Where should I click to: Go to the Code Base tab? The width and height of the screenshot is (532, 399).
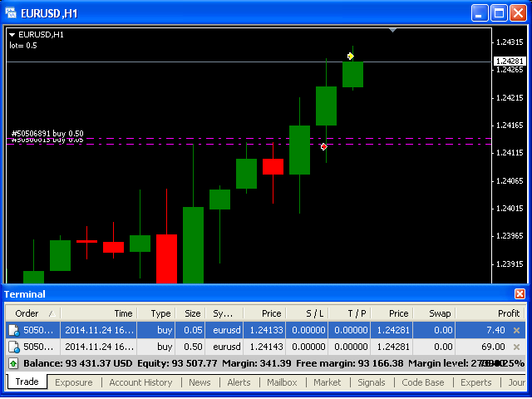(422, 382)
